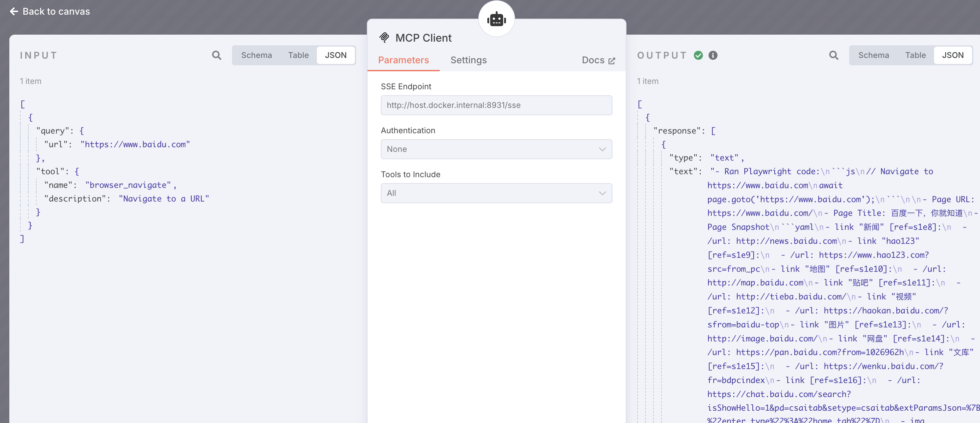Image resolution: width=980 pixels, height=423 pixels.
Task: Click the Authentication dropdown chevron arrow
Action: click(602, 149)
